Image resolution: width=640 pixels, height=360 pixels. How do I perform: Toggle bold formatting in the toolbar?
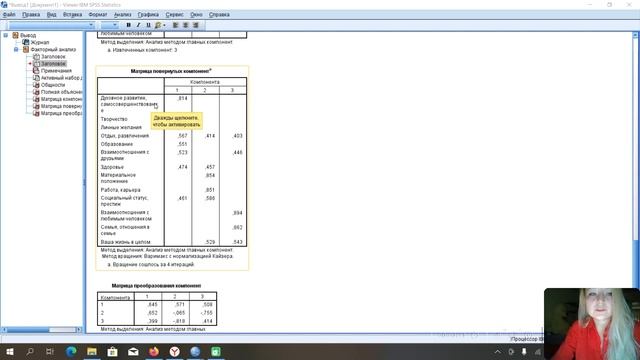129,25
